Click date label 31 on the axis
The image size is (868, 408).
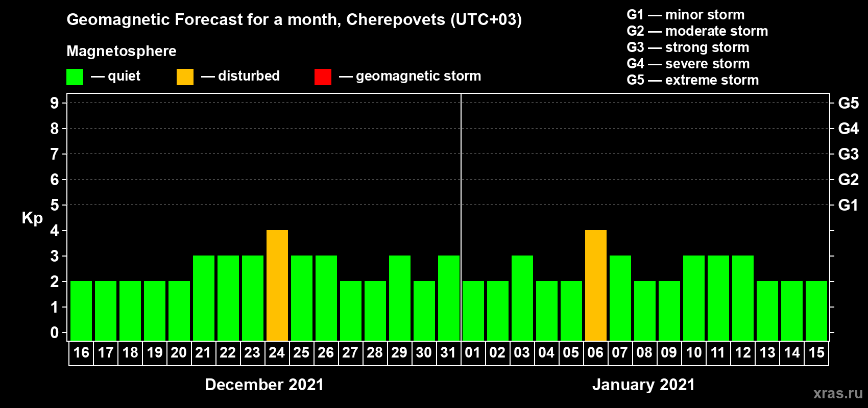tap(448, 352)
